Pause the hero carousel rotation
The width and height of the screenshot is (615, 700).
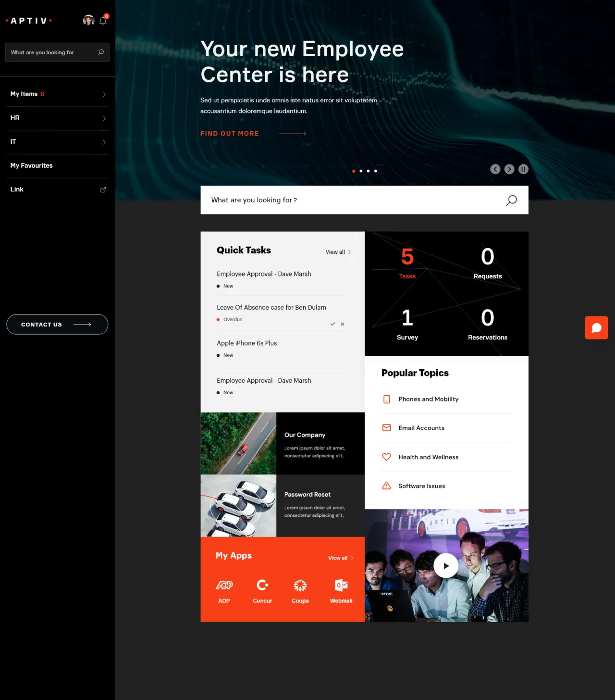[x=523, y=169]
